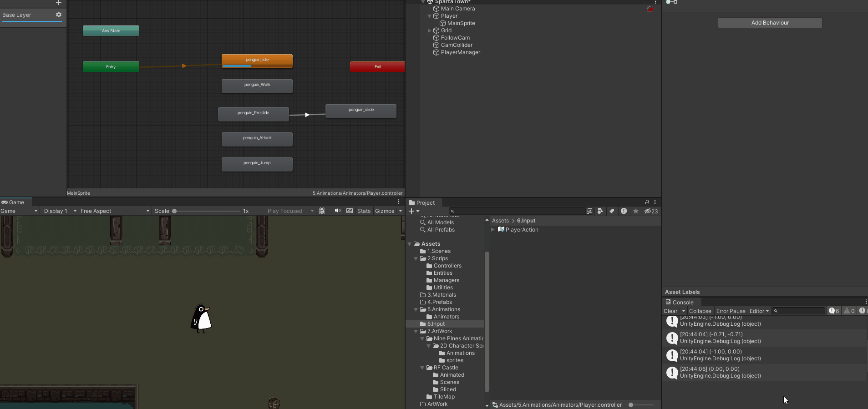Image resolution: width=868 pixels, height=409 pixels.
Task: Switch to the Game tab
Action: [x=16, y=202]
